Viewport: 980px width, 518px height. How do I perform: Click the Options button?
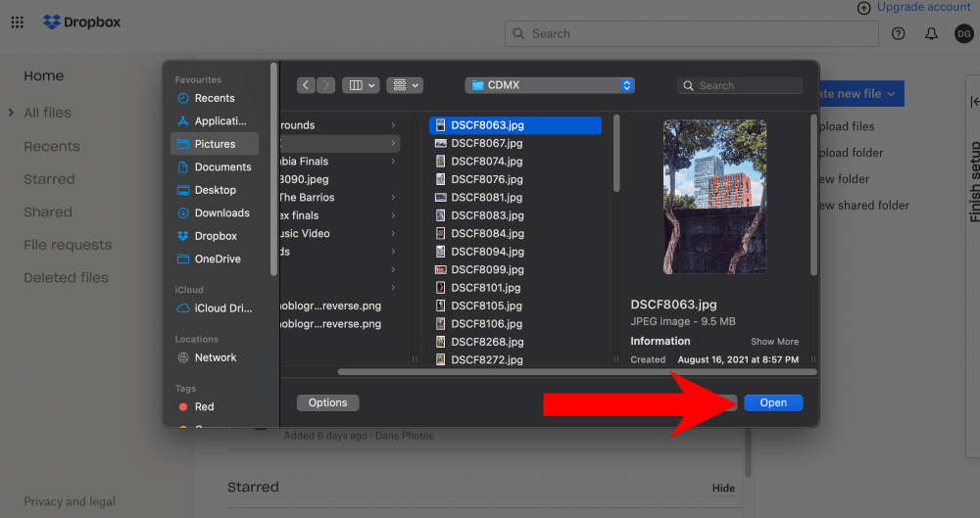click(327, 403)
